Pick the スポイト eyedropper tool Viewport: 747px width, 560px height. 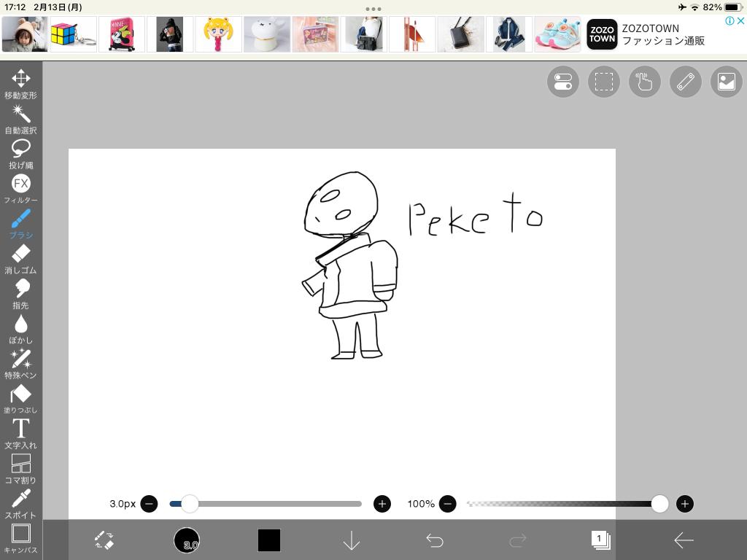click(x=20, y=503)
